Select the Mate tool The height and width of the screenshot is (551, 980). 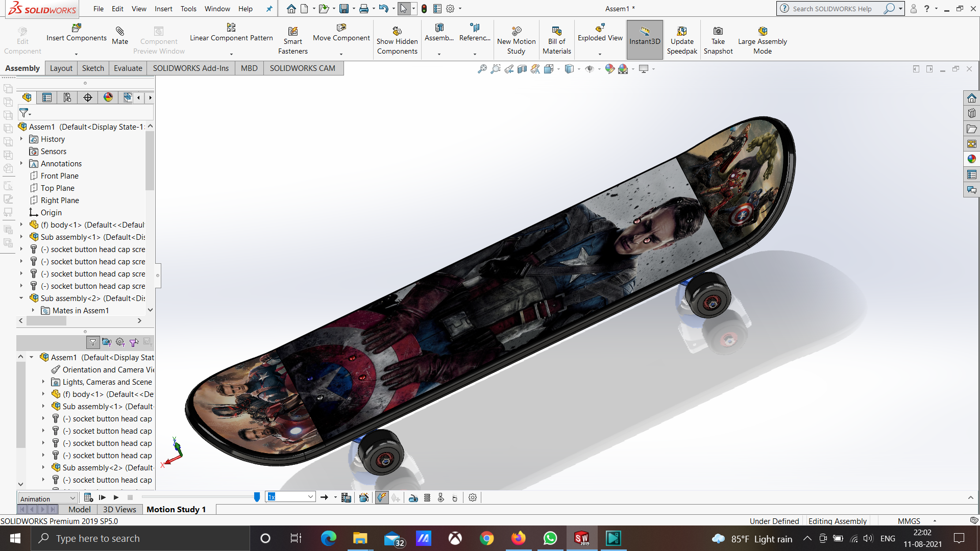pyautogui.click(x=120, y=36)
